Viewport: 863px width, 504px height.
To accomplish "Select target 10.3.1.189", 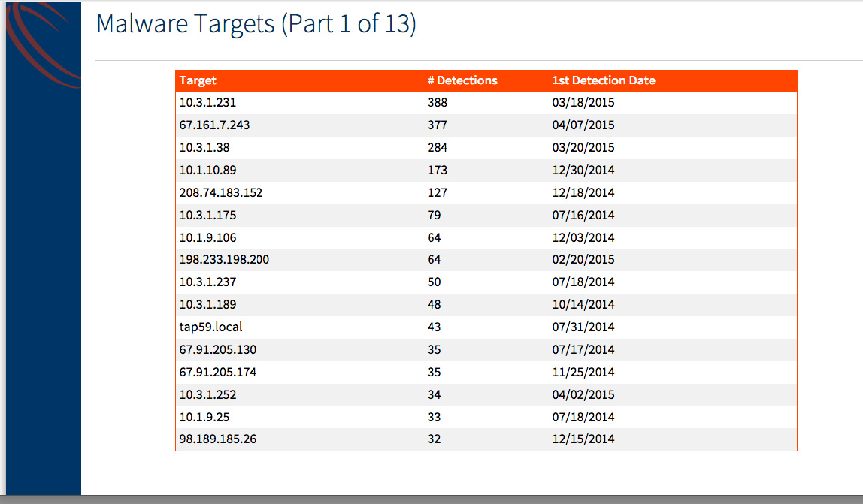I will [x=207, y=304].
